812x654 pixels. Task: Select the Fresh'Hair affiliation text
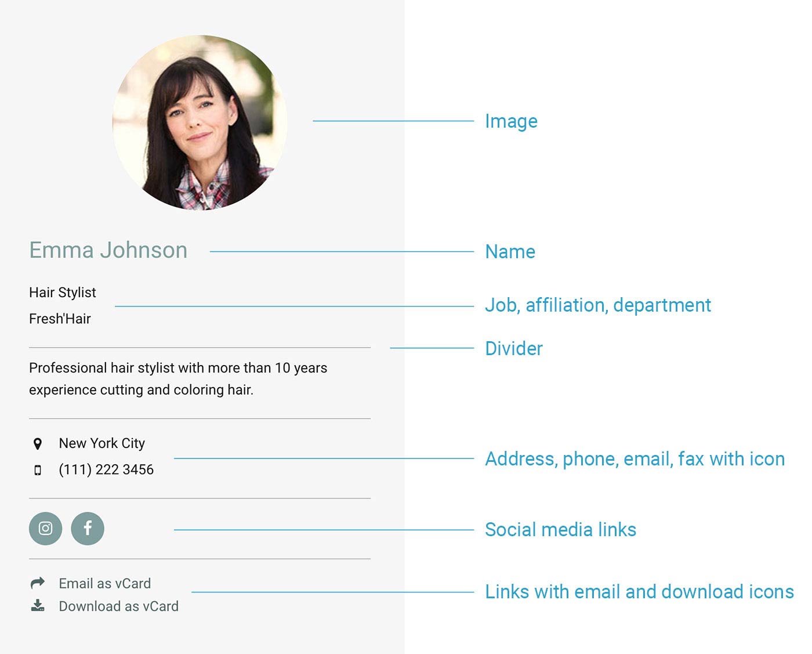click(x=60, y=319)
